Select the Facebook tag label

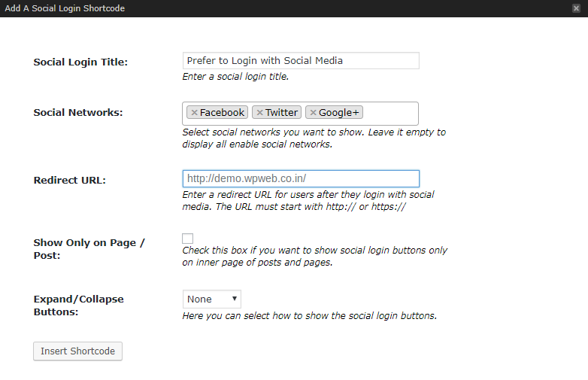tap(222, 113)
